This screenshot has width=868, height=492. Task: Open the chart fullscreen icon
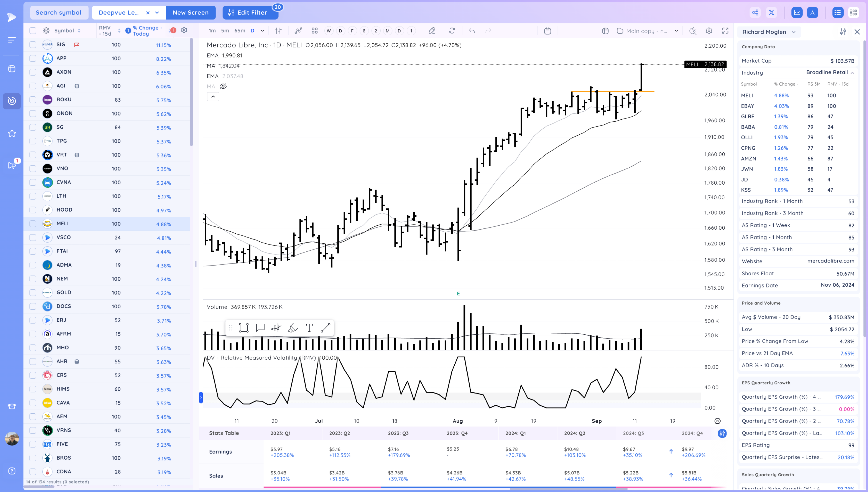(x=725, y=31)
